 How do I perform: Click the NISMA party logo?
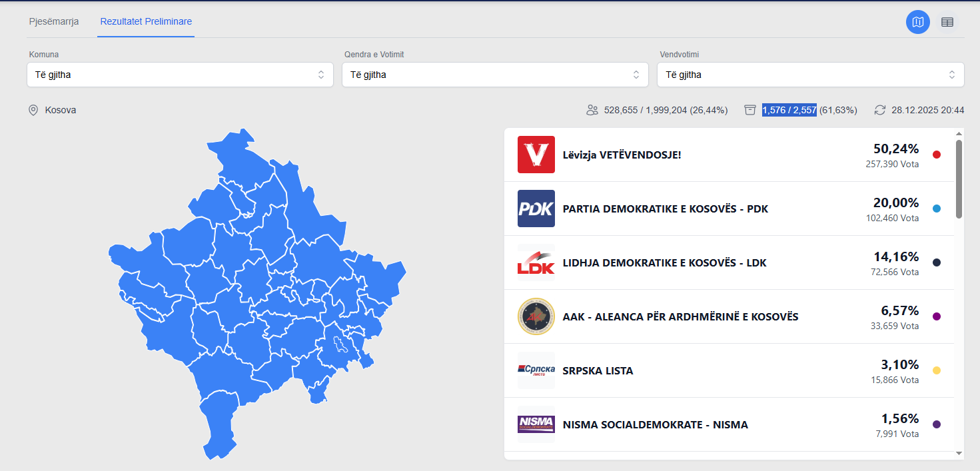[536, 424]
